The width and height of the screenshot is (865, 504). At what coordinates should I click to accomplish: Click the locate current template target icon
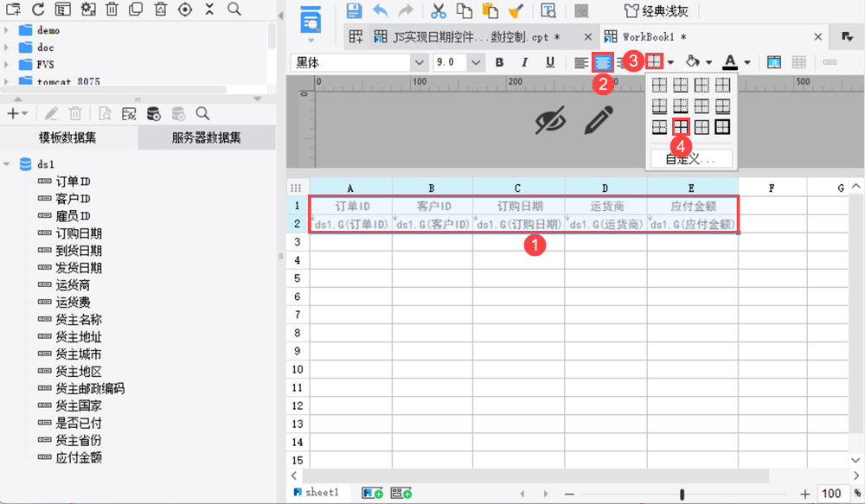pyautogui.click(x=185, y=10)
